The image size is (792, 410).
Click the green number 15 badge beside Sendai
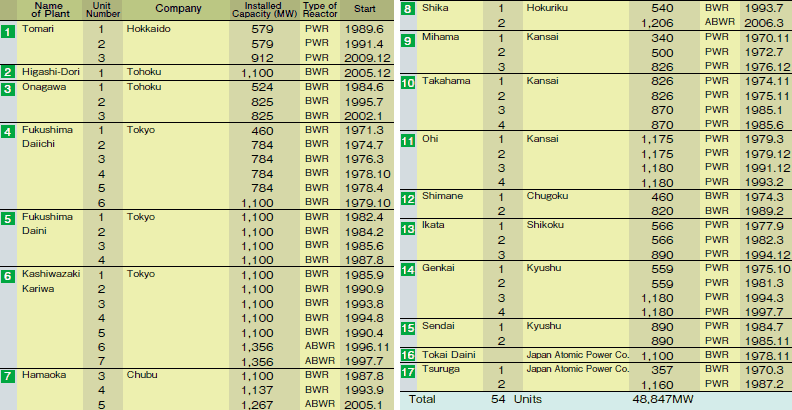[x=408, y=328]
